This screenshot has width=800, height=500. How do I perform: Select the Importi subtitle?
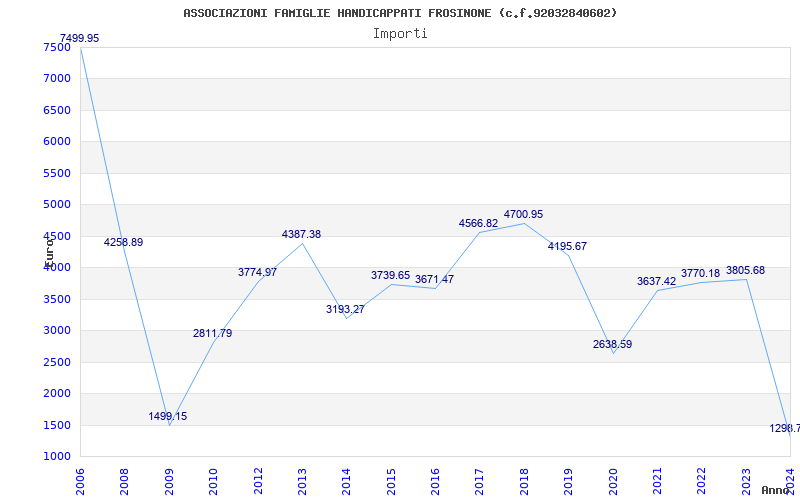pyautogui.click(x=400, y=34)
